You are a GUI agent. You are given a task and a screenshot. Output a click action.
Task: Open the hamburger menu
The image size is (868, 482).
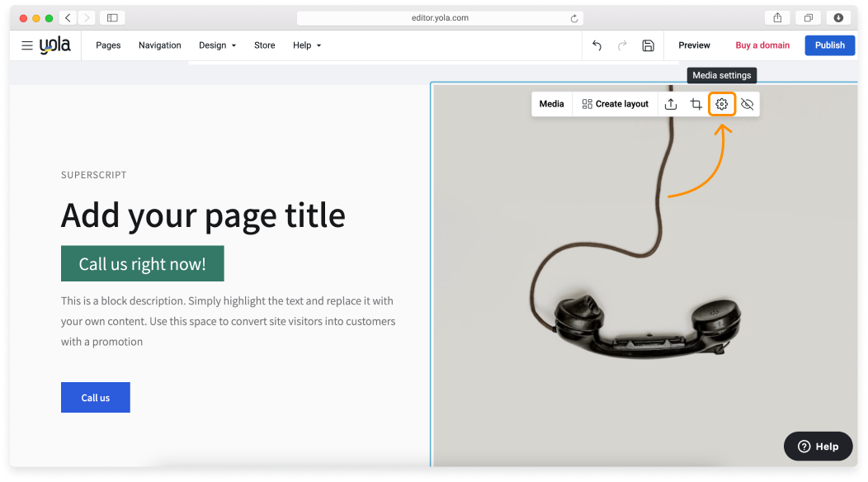27,45
